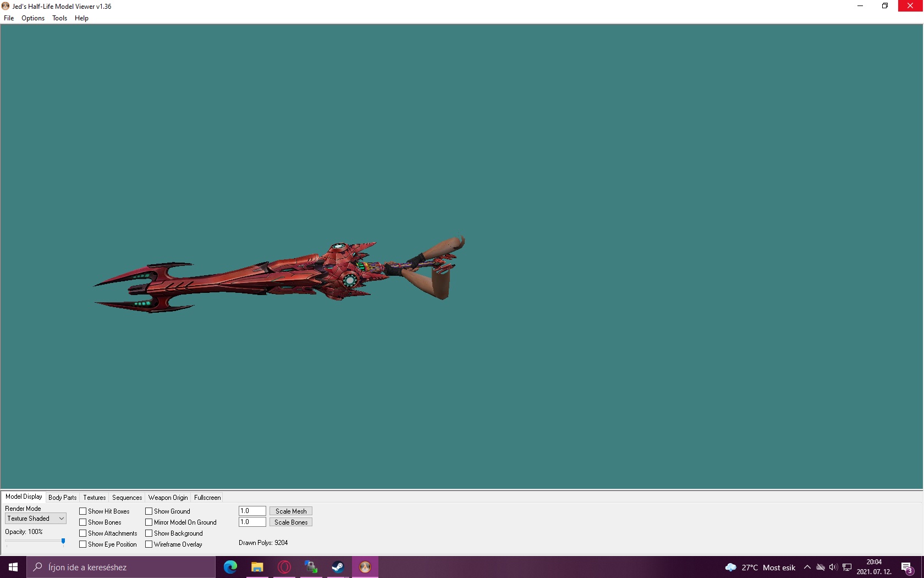Click the Model Viewer title bar icon
This screenshot has height=578, width=924.
coord(5,6)
